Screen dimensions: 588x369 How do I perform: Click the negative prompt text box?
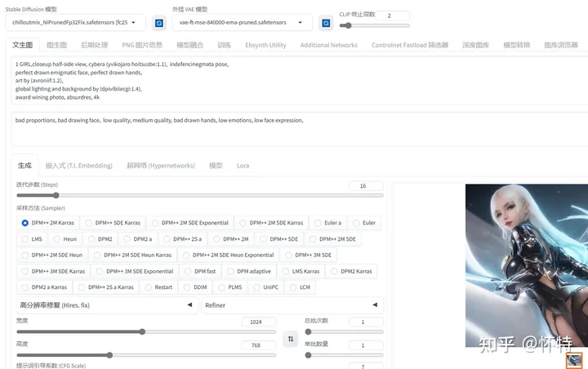point(299,129)
